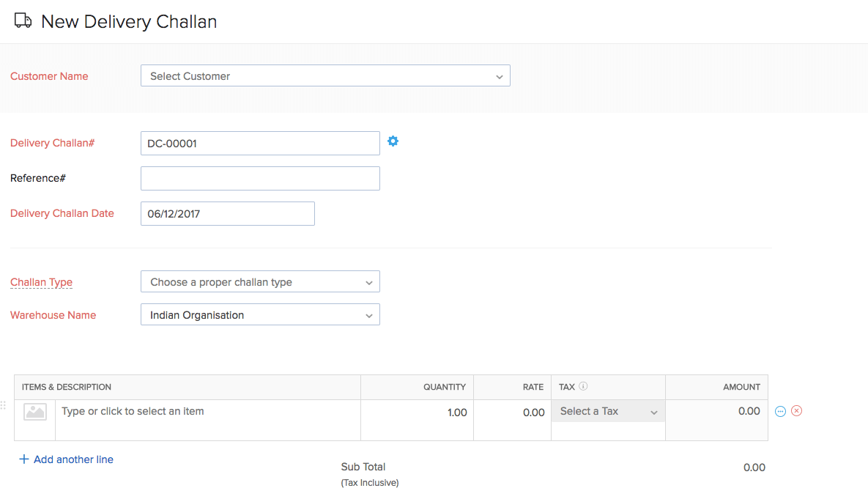Image resolution: width=868 pixels, height=499 pixels.
Task: Click the Rate field showing 0.00
Action: click(x=513, y=413)
